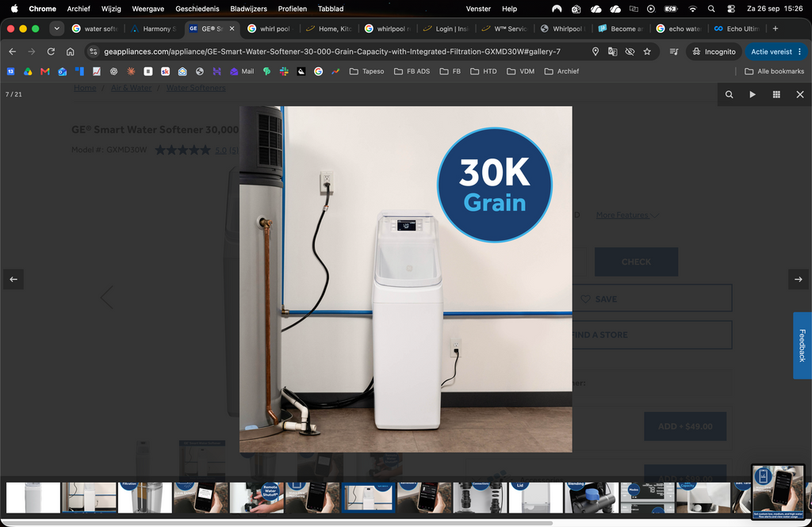
Task: Open the Feedback side tab
Action: coord(802,346)
